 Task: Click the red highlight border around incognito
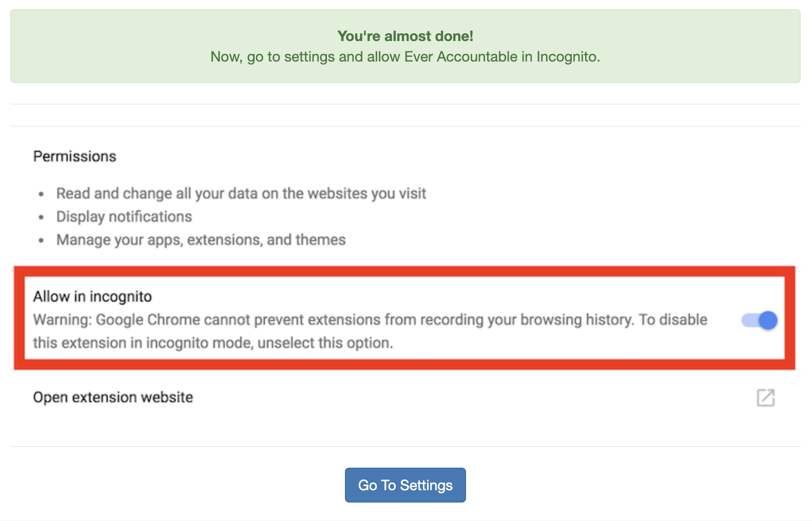click(404, 271)
